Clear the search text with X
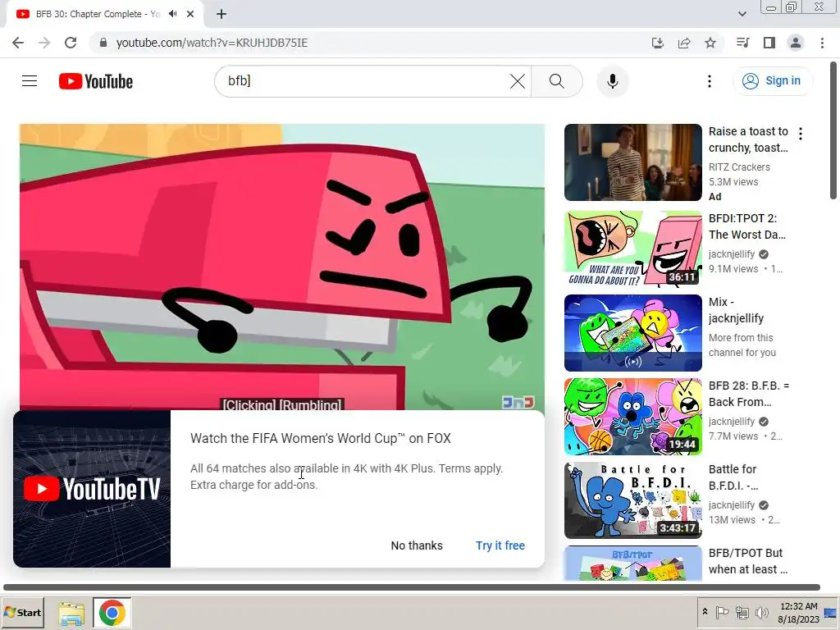Image resolution: width=840 pixels, height=630 pixels. 518,81
